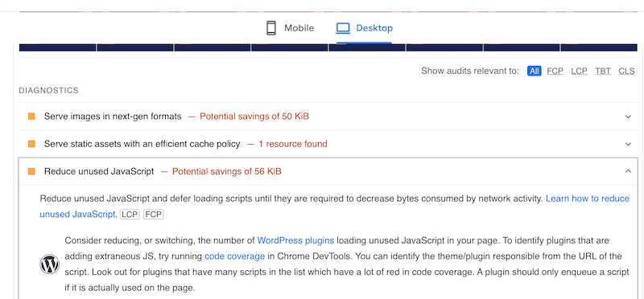Image resolution: width=644 pixels, height=299 pixels.
Task: Filter audits by FCP
Action: (x=555, y=71)
